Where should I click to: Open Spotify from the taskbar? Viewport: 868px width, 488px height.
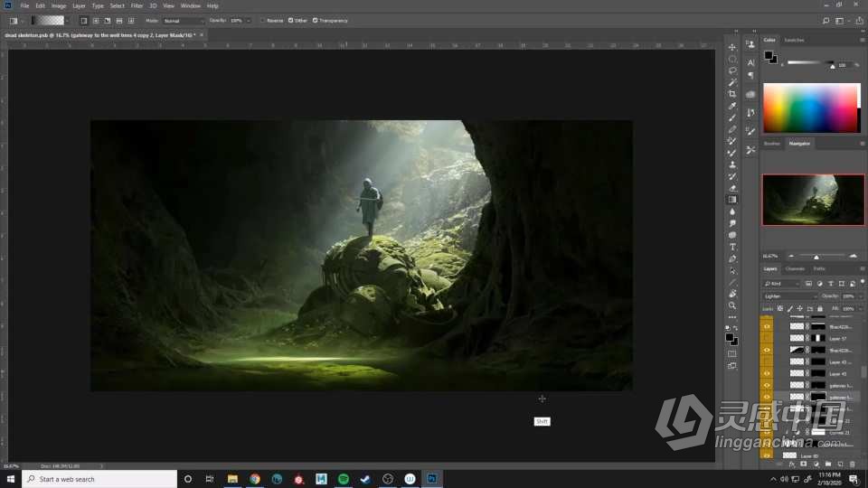344,479
